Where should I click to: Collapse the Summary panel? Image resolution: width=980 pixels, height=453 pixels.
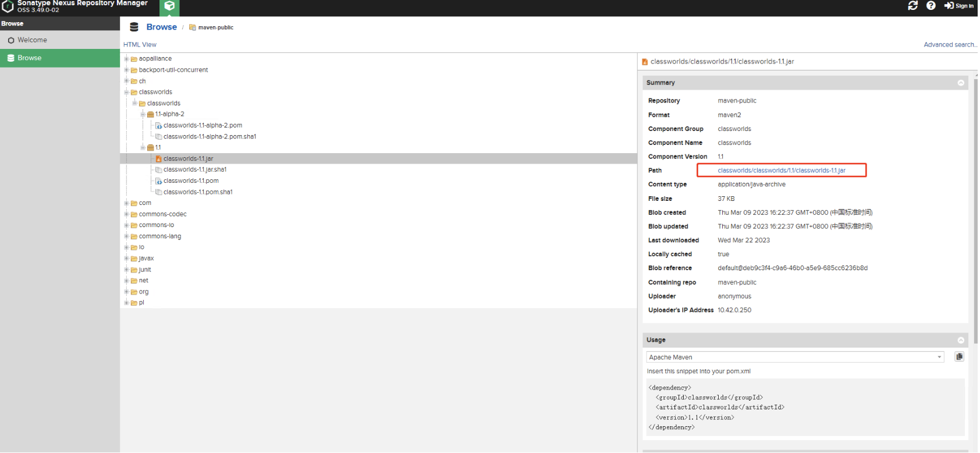pyautogui.click(x=961, y=83)
